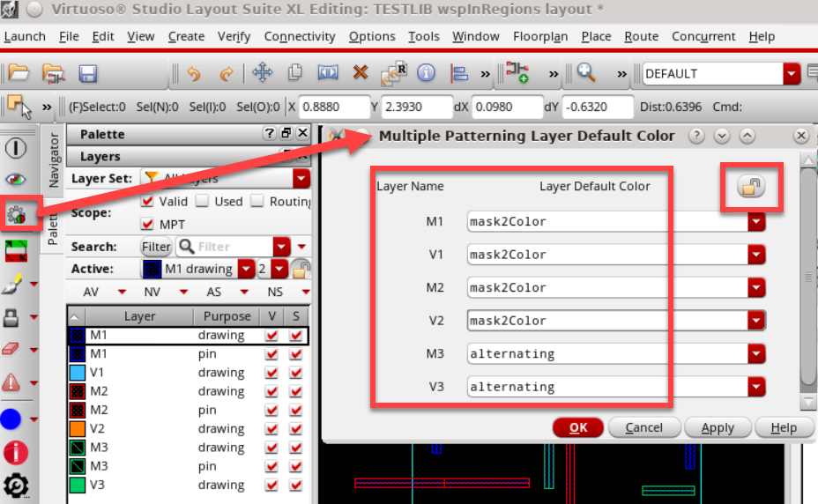The width and height of the screenshot is (818, 504).
Task: Toggle visibility of M1 drawing layer
Action: 271,335
